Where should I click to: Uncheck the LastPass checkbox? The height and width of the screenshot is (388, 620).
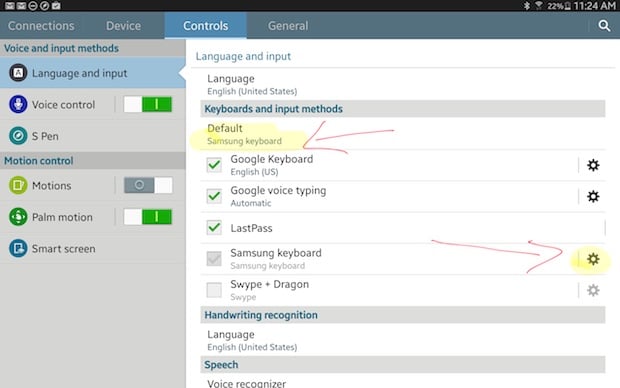click(x=214, y=227)
